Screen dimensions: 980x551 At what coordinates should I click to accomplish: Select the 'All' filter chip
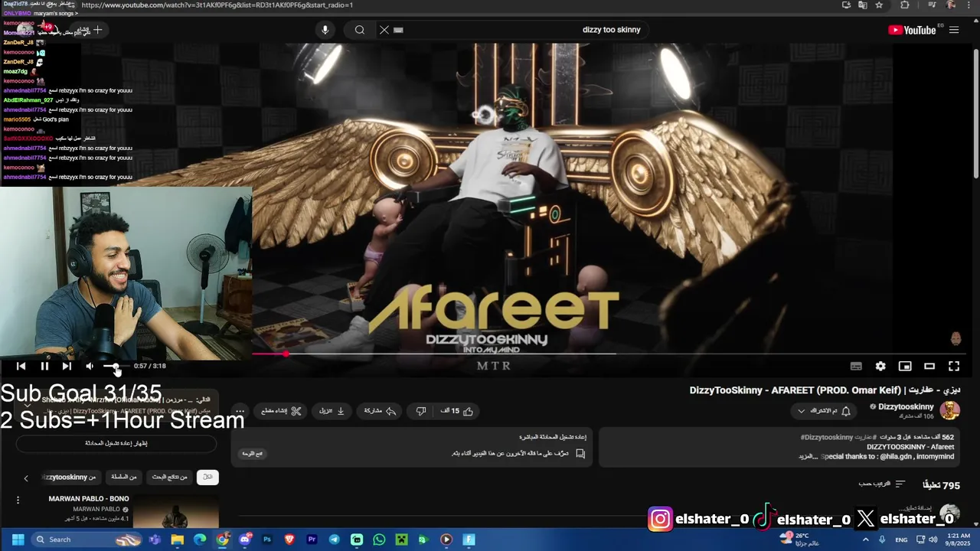[207, 477]
